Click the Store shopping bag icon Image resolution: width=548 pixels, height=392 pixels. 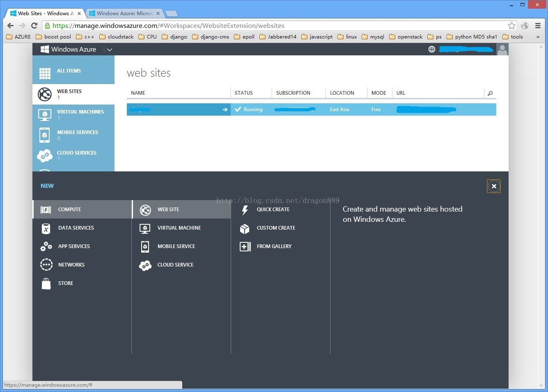pyautogui.click(x=46, y=283)
